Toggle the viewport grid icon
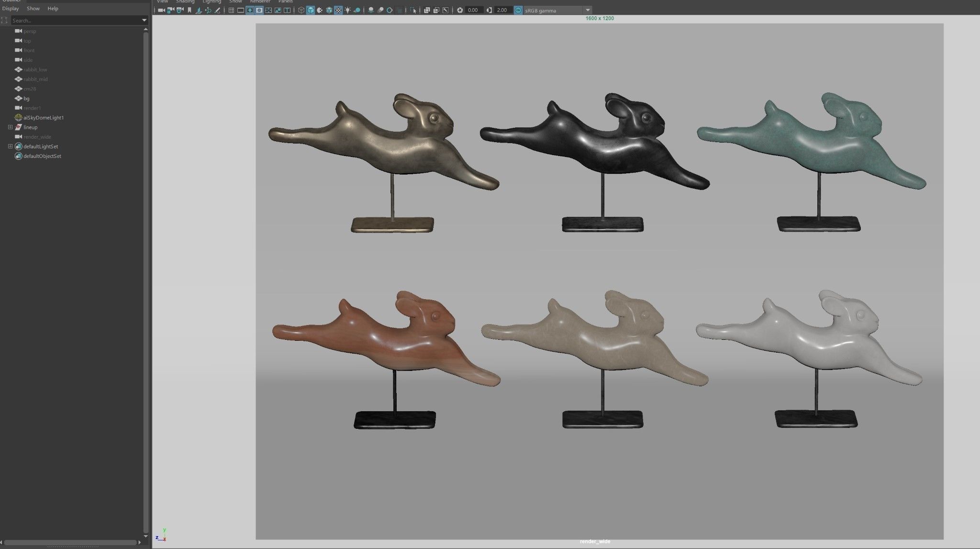980x549 pixels. [231, 10]
